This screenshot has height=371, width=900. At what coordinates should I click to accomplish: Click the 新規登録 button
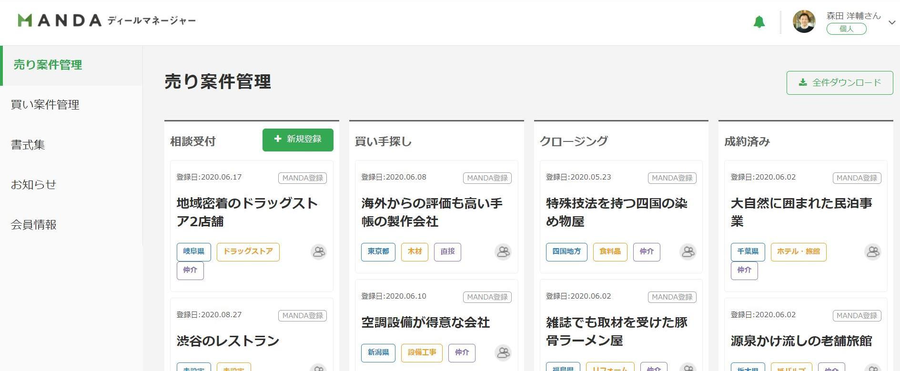pos(298,140)
